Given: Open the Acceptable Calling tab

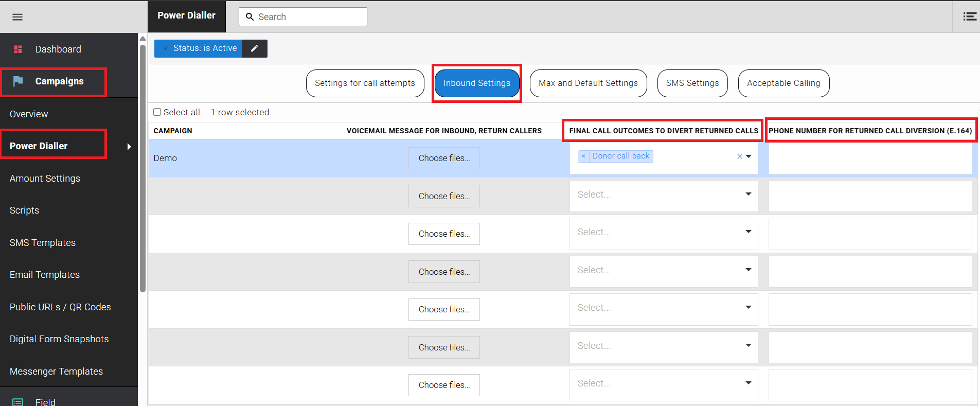Looking at the screenshot, I should tap(783, 83).
